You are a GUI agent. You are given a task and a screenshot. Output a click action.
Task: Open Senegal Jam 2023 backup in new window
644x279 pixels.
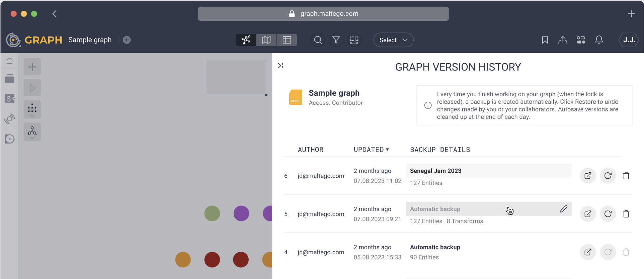pos(587,176)
